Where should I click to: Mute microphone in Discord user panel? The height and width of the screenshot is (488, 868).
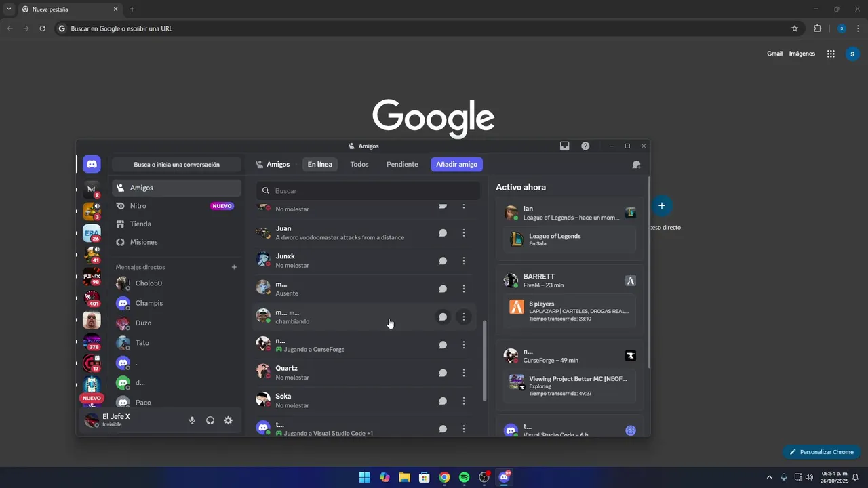tap(192, 420)
